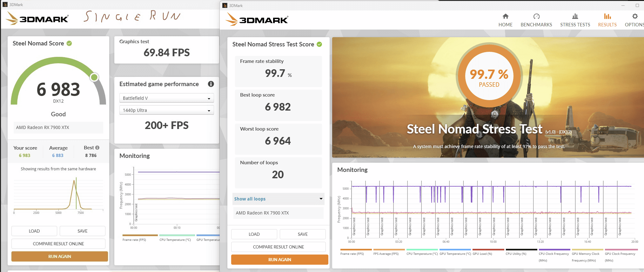Open the 1440p Ultra resolution dropdown
Viewport: 644px width, 272px height.
click(x=166, y=110)
